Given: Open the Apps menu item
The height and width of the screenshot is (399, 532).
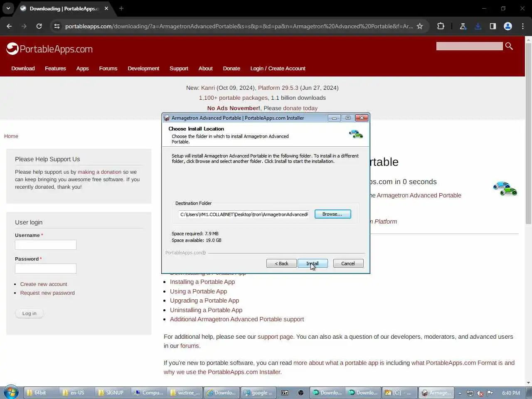Looking at the screenshot, I should [82, 69].
